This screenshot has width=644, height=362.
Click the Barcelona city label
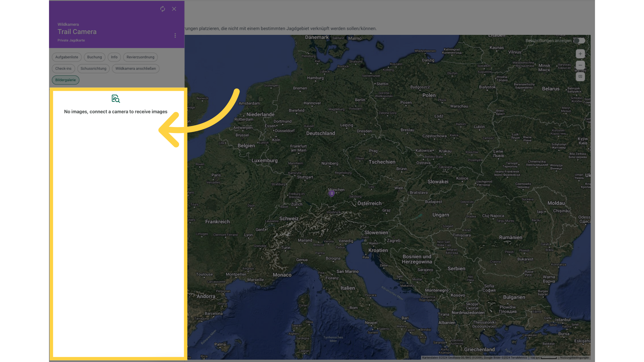214,314
